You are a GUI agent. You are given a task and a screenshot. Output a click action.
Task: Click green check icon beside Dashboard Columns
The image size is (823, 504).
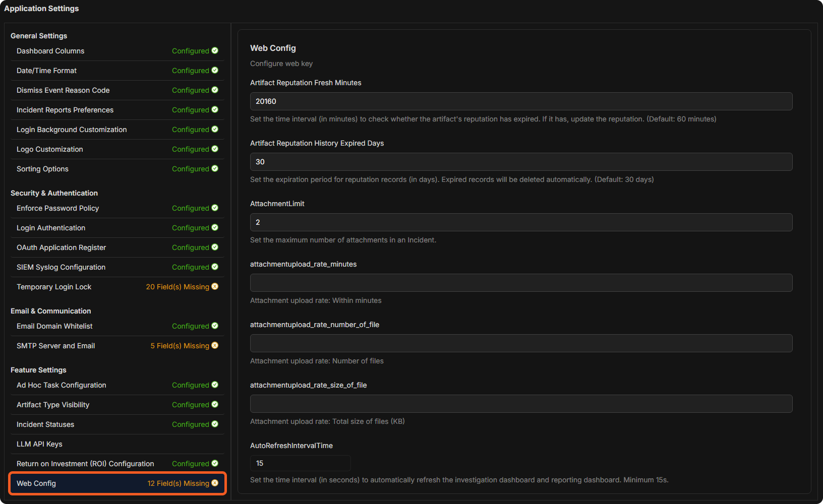215,50
